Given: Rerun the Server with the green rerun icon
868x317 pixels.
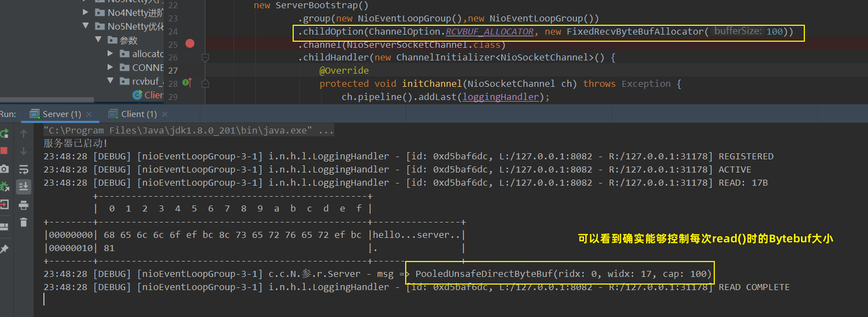Looking at the screenshot, I should tap(4, 134).
